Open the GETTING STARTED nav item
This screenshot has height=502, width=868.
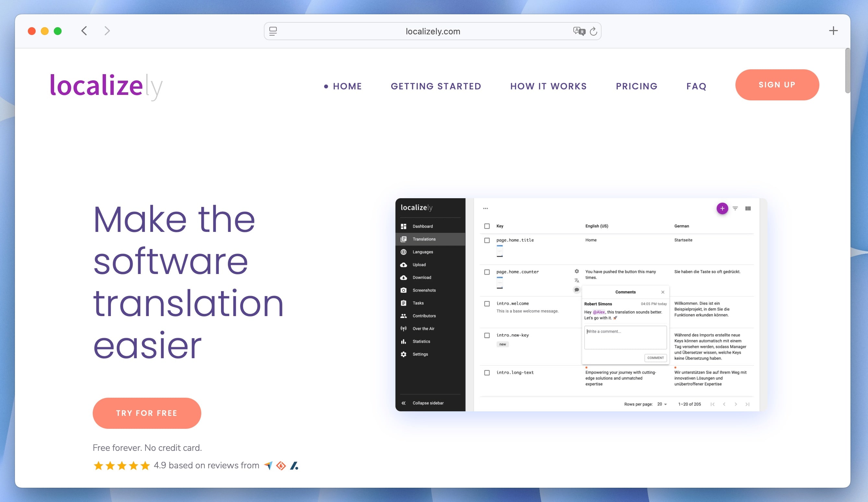[x=436, y=86]
